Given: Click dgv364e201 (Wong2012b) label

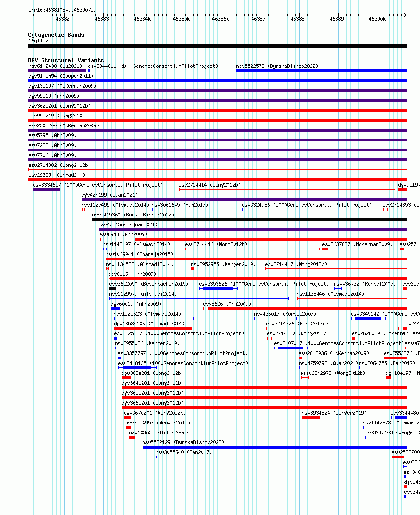Looking at the screenshot, I should 152,383.
